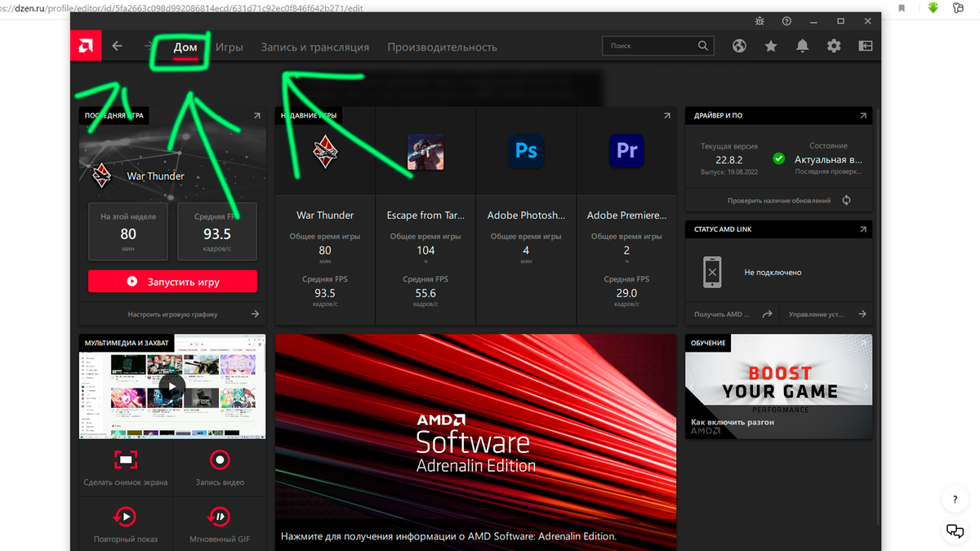The width and height of the screenshot is (980, 551).
Task: Expand the Драйвер и ПО panel
Action: (x=863, y=116)
